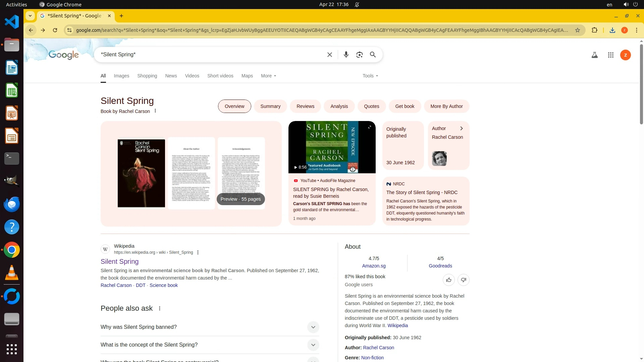Open Google Lens image search
Viewport: 644px width, 362px height.
pos(359,55)
